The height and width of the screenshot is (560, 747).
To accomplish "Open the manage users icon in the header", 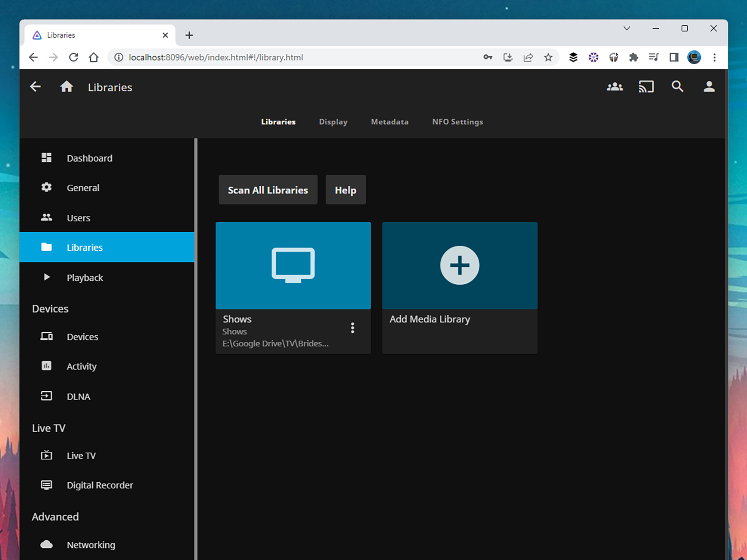I will click(615, 87).
